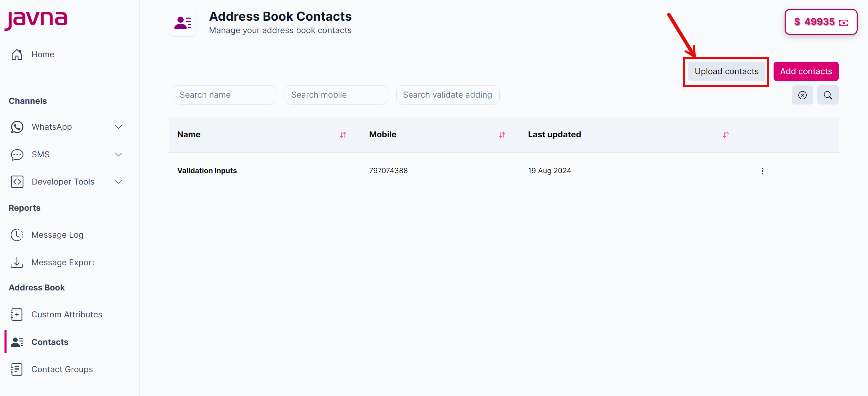Click the Message Export download icon
The width and height of the screenshot is (868, 396).
point(17,262)
